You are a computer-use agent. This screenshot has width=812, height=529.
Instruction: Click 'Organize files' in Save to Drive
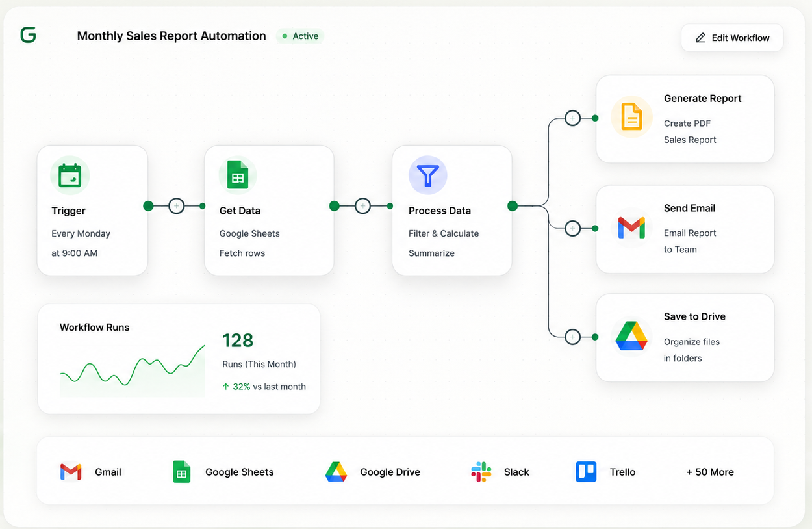692,342
